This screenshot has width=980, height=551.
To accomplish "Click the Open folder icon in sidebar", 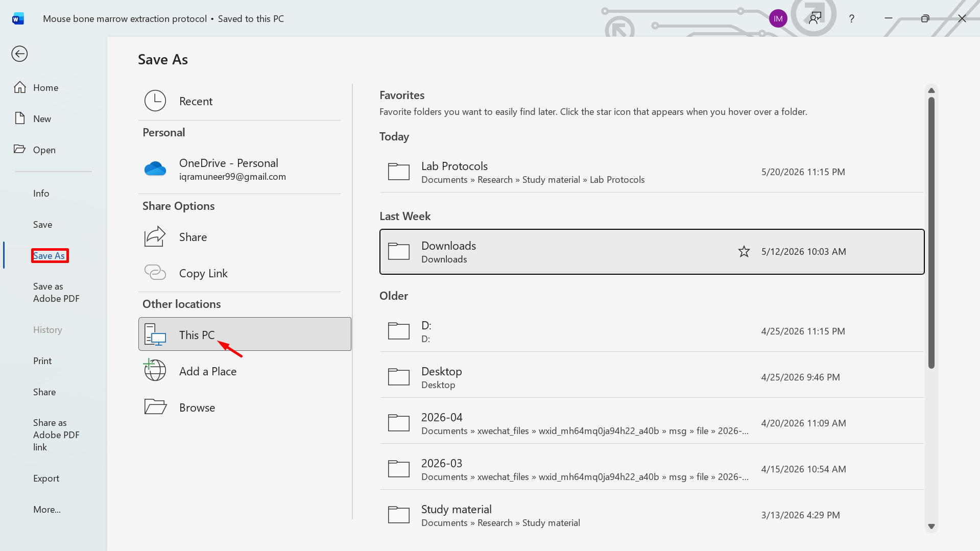I will point(20,149).
